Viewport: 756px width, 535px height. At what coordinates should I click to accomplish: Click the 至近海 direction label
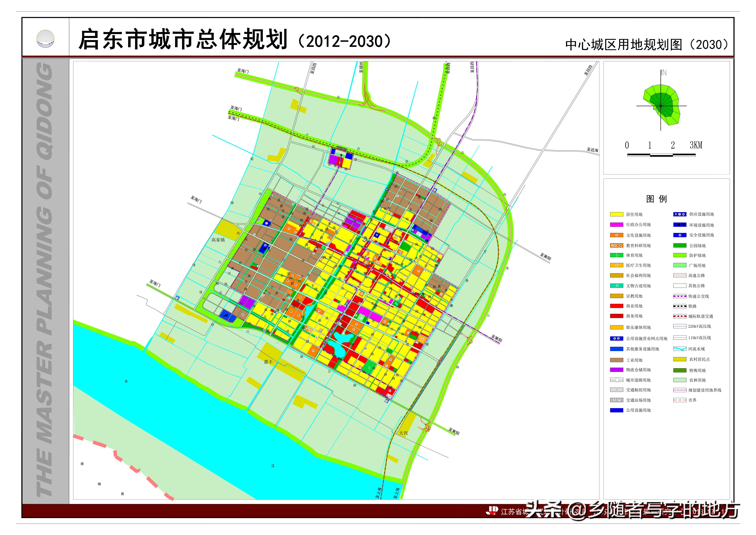pos(592,150)
